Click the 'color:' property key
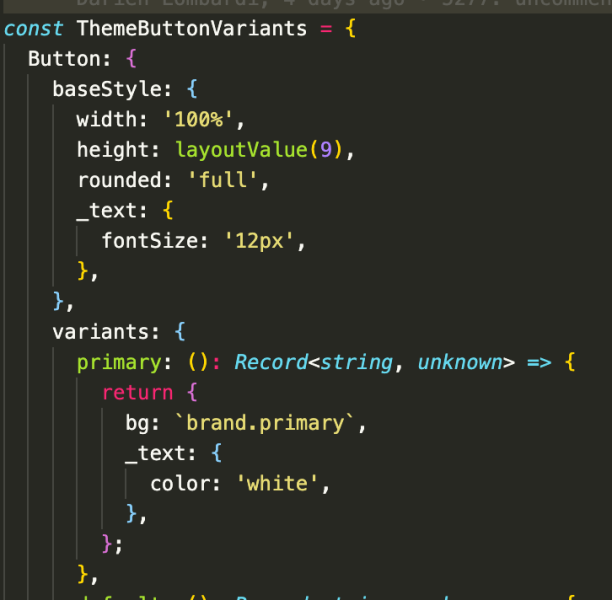The height and width of the screenshot is (600, 612). (185, 484)
